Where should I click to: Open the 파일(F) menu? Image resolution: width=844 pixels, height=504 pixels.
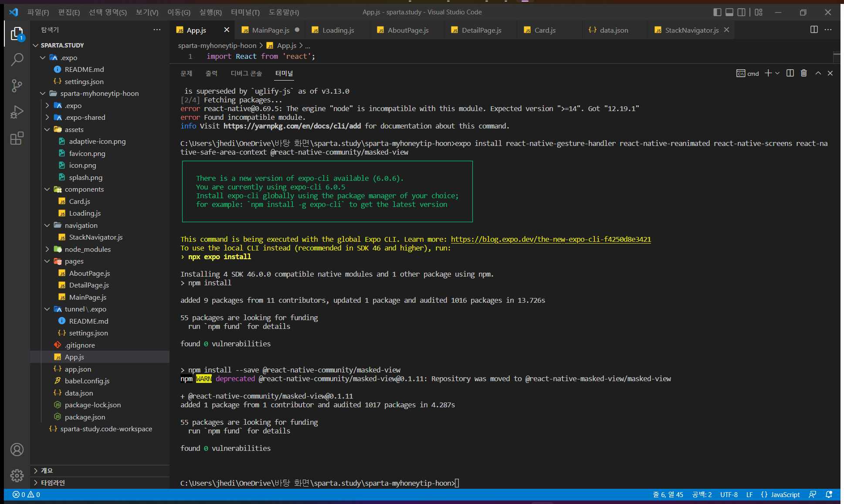pos(38,12)
